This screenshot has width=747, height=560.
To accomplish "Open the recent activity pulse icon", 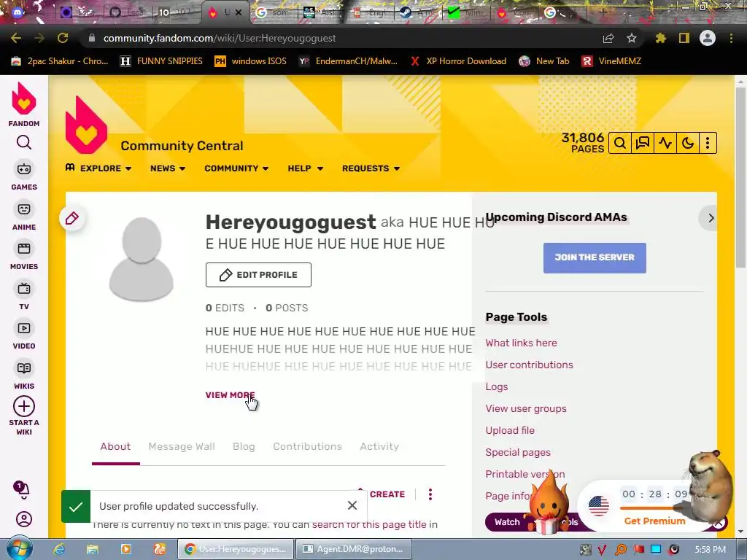I will click(665, 143).
